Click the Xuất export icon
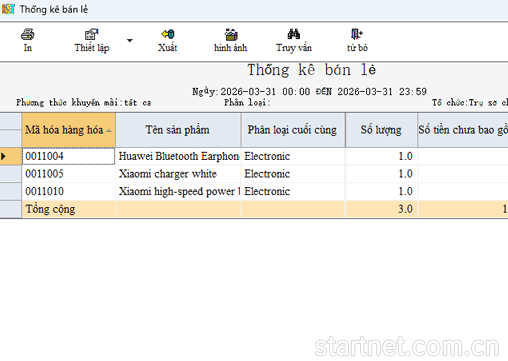 [168, 34]
